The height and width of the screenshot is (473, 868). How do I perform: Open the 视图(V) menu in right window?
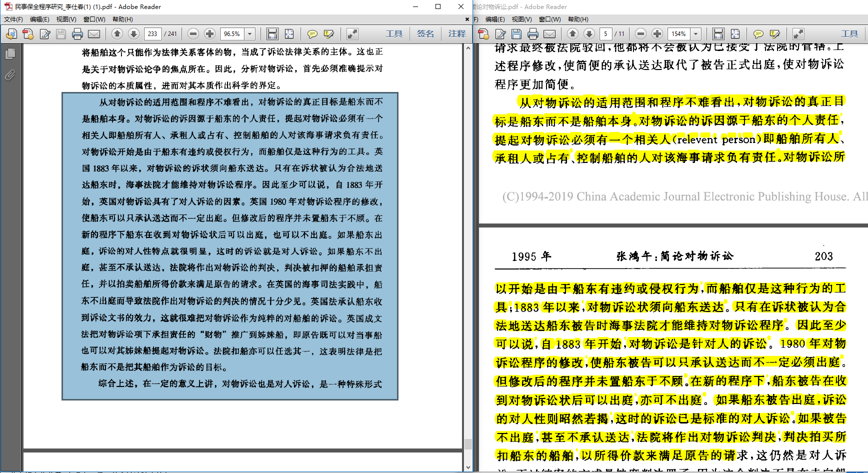click(x=521, y=19)
